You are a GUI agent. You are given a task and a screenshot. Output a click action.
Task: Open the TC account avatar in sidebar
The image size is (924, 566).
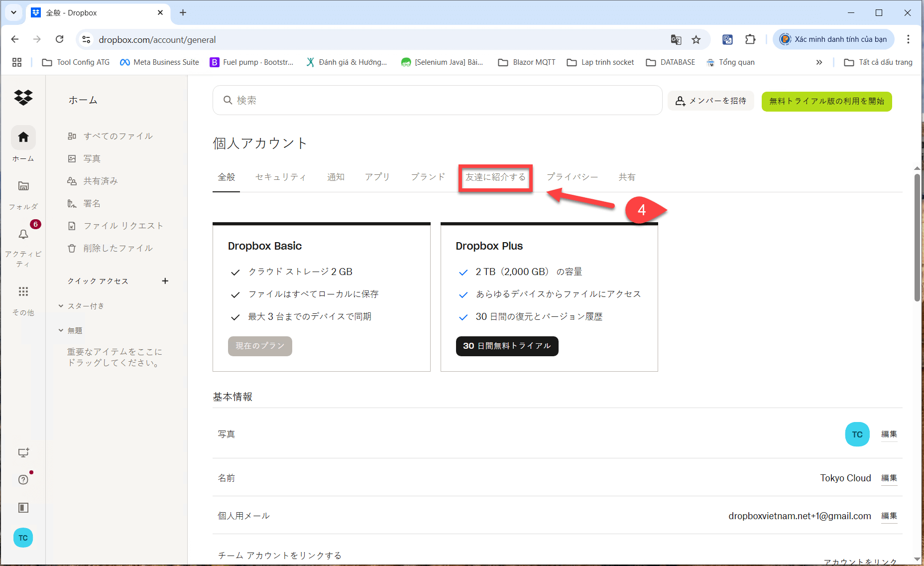pos(23,538)
